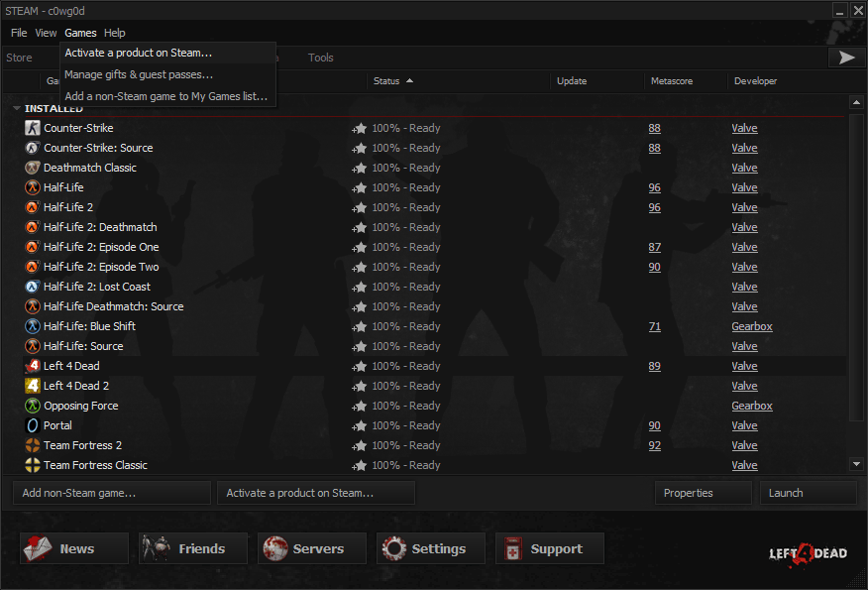The width and height of the screenshot is (868, 590).
Task: Open Properties for the selected game
Action: (x=704, y=493)
